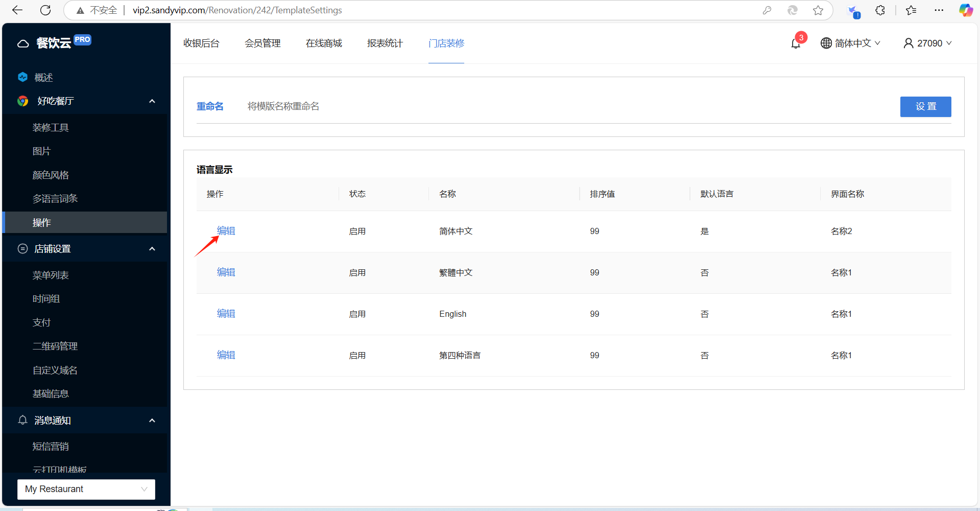
Task: Click the browser address bar URL
Action: (237, 10)
